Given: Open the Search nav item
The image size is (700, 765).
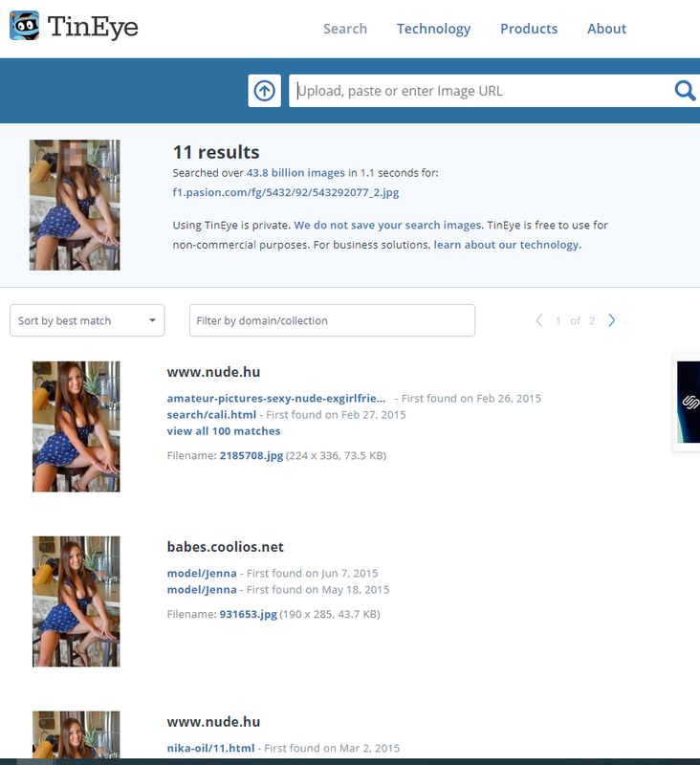Looking at the screenshot, I should tap(345, 29).
